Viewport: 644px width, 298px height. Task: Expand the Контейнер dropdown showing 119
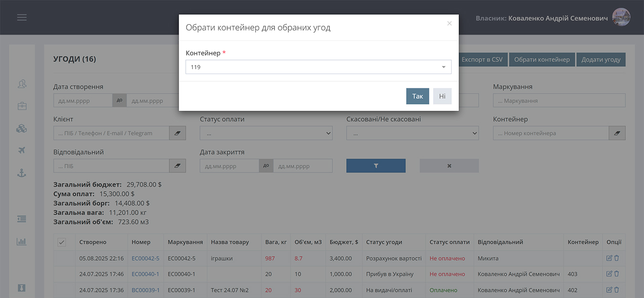[x=318, y=67]
